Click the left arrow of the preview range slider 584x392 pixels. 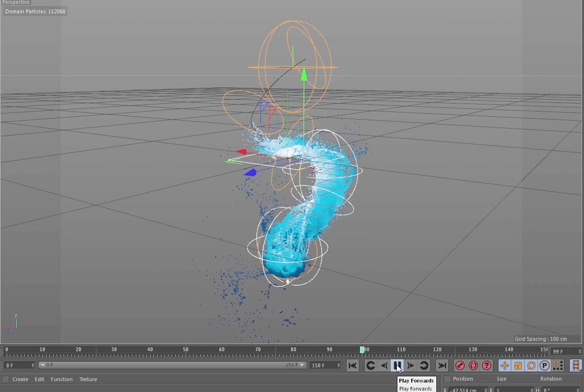(42, 365)
